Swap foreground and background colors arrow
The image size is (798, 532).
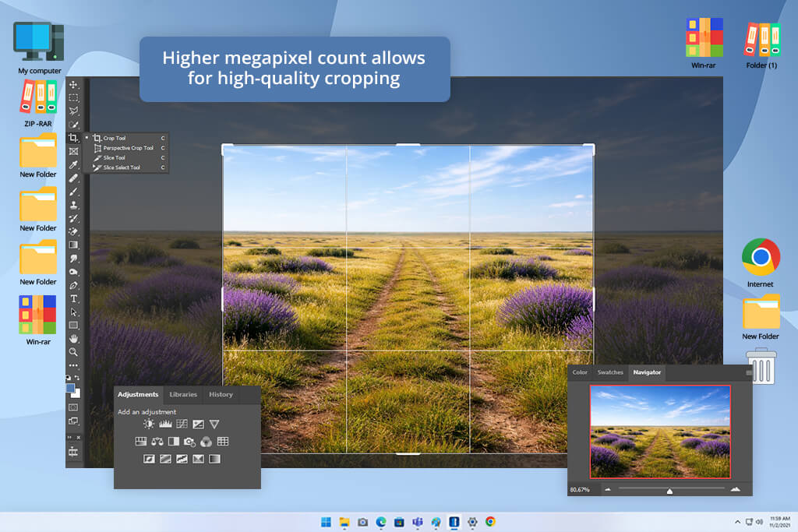tap(77, 377)
